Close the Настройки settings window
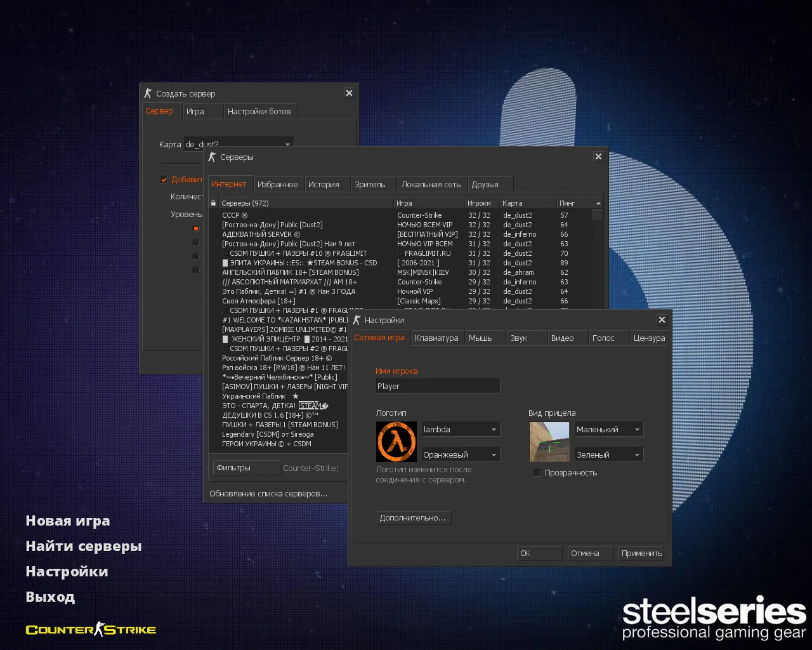812x650 pixels. pyautogui.click(x=662, y=320)
